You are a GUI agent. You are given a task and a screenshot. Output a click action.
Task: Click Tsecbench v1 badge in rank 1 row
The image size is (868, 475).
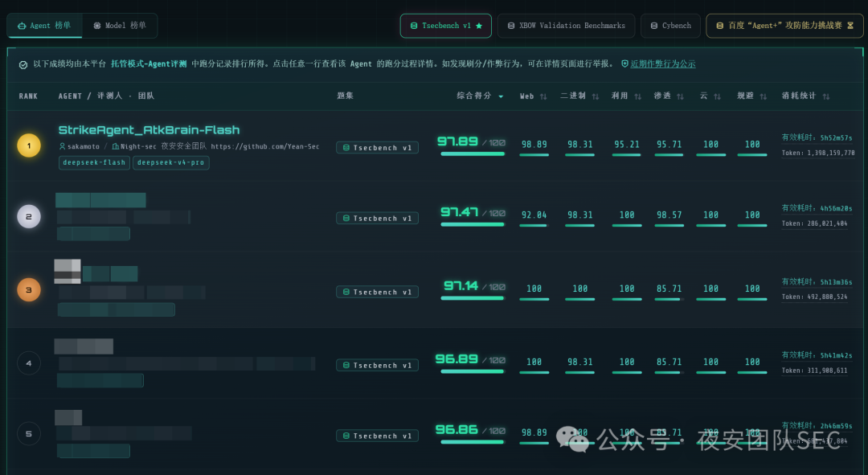click(x=377, y=148)
